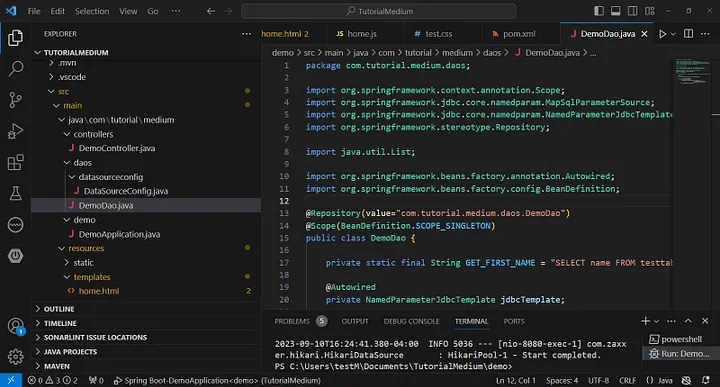
Task: Click the VS Code logo icon
Action: tap(11, 11)
